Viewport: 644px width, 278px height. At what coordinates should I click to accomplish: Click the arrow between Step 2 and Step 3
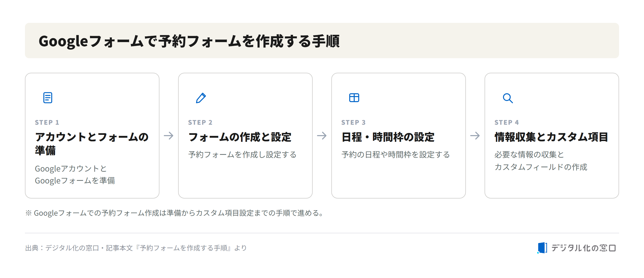pyautogui.click(x=322, y=136)
